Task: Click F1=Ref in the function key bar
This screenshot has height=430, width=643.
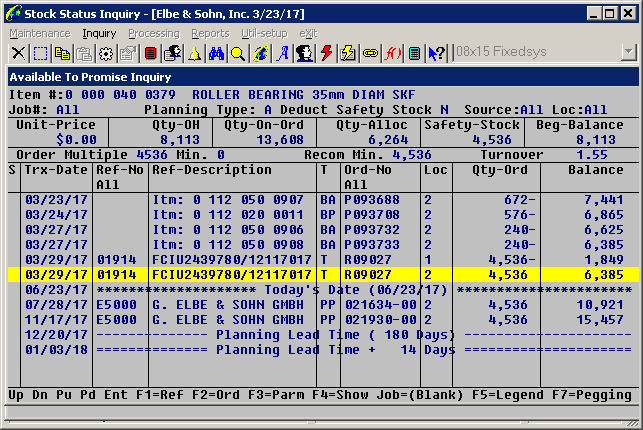Action: point(160,395)
